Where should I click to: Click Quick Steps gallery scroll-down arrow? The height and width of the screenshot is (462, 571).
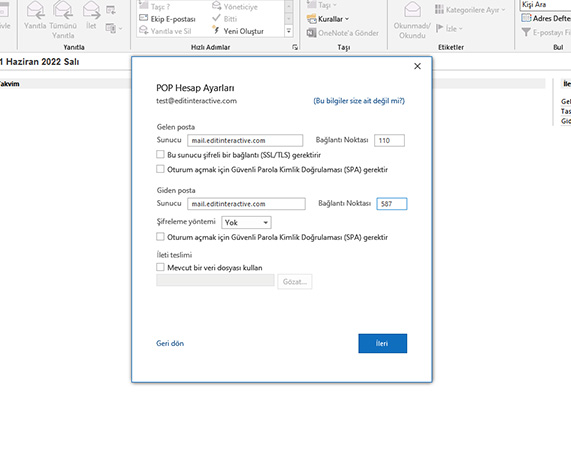click(288, 19)
